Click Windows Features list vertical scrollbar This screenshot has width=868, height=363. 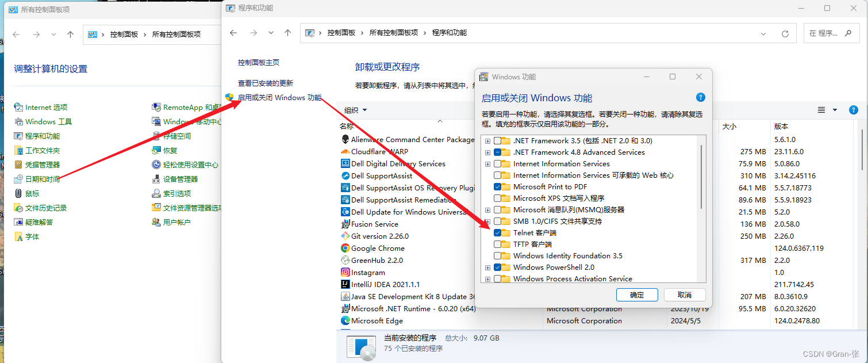[701, 176]
